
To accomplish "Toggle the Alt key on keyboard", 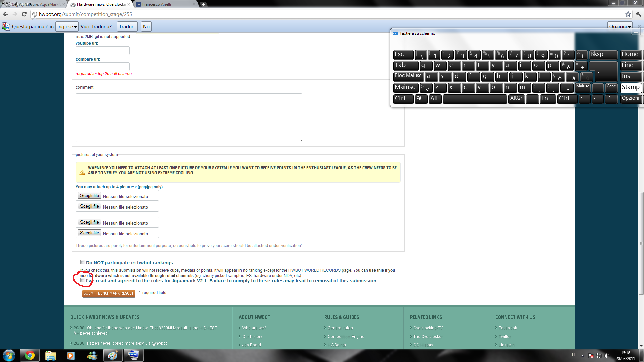I will 435,99.
